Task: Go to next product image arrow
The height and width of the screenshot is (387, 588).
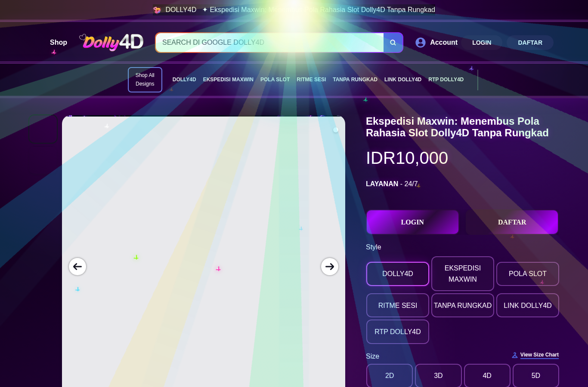Action: [330, 267]
